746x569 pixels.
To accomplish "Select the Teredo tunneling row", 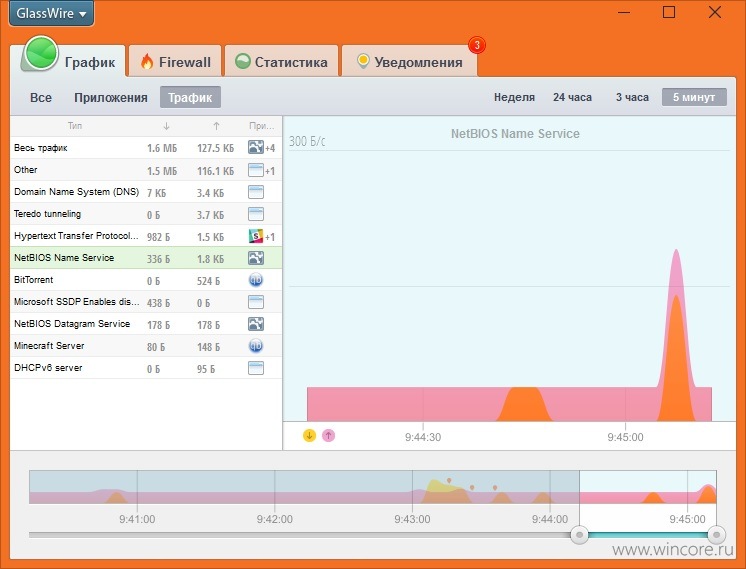I will (x=146, y=214).
